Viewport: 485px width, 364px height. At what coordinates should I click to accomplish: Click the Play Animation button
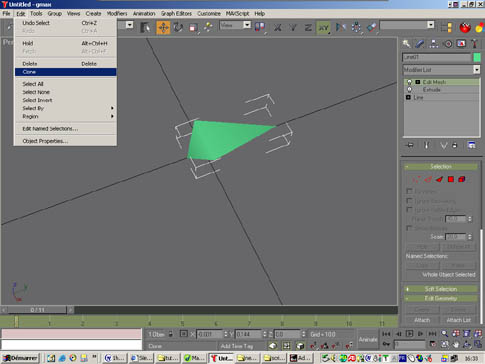[409, 334]
